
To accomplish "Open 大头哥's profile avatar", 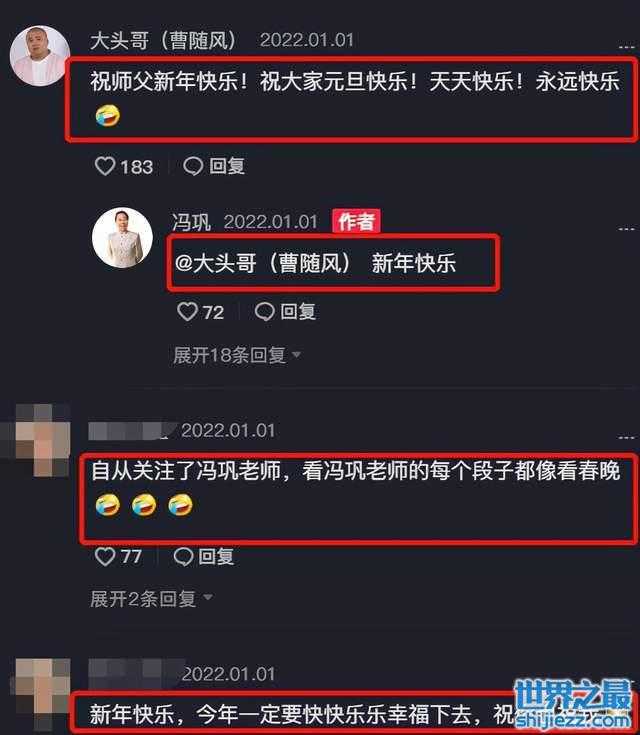I will (40, 56).
